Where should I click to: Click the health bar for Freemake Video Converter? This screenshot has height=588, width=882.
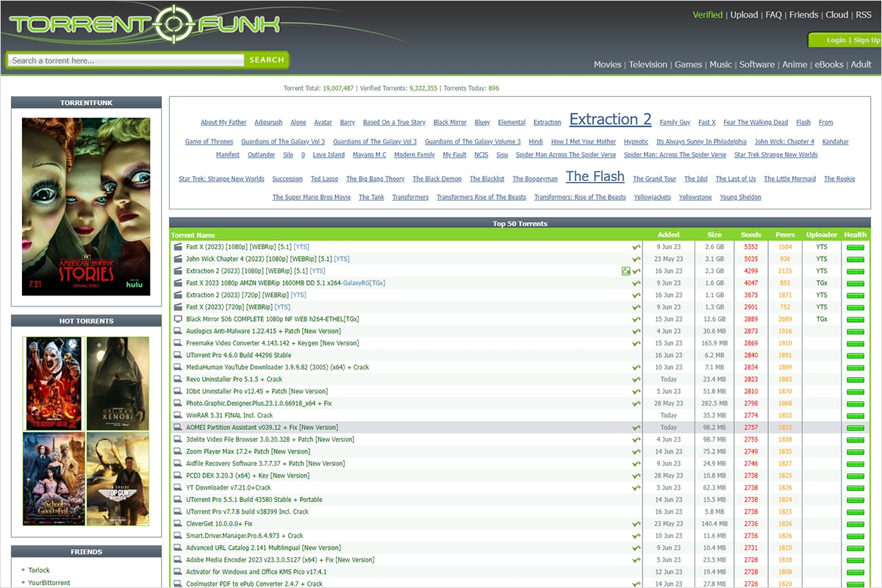(855, 343)
